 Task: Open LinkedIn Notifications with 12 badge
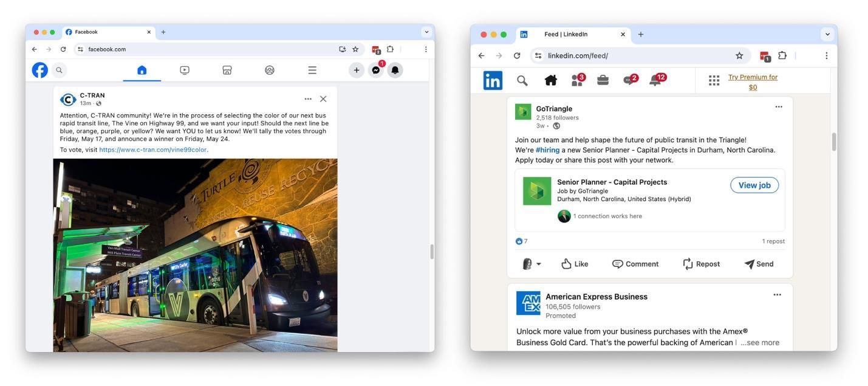(658, 80)
